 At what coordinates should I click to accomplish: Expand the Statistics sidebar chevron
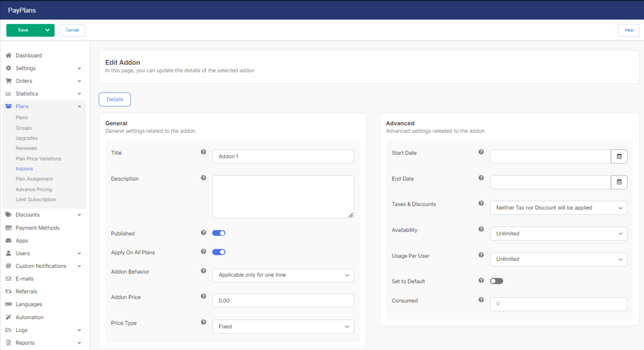(79, 94)
